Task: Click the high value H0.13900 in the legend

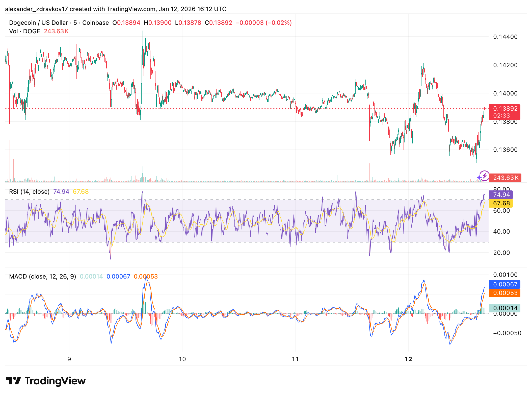Action: pos(158,22)
